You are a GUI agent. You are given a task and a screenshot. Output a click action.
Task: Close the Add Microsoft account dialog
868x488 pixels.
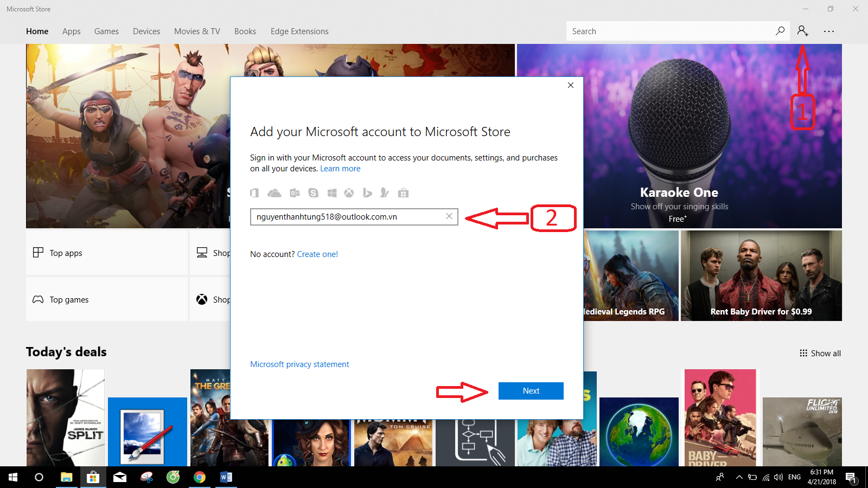571,85
